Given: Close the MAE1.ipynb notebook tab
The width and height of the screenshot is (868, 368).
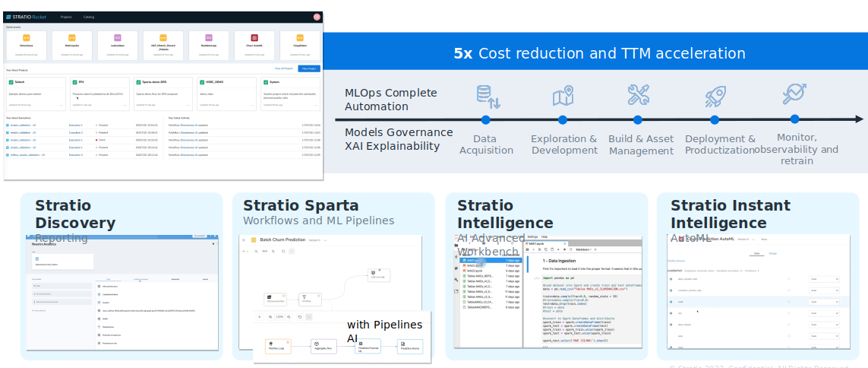Looking at the screenshot, I should pyautogui.click(x=565, y=244).
